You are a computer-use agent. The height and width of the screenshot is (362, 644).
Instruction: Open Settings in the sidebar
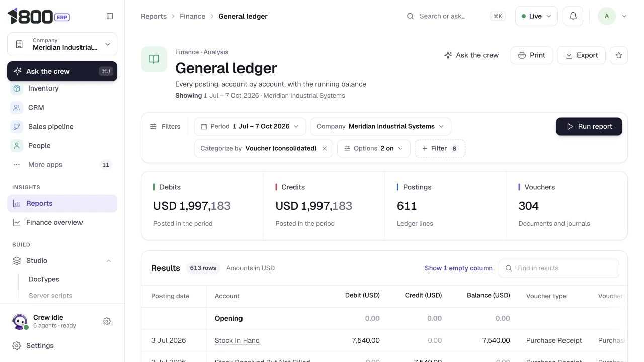click(62, 346)
